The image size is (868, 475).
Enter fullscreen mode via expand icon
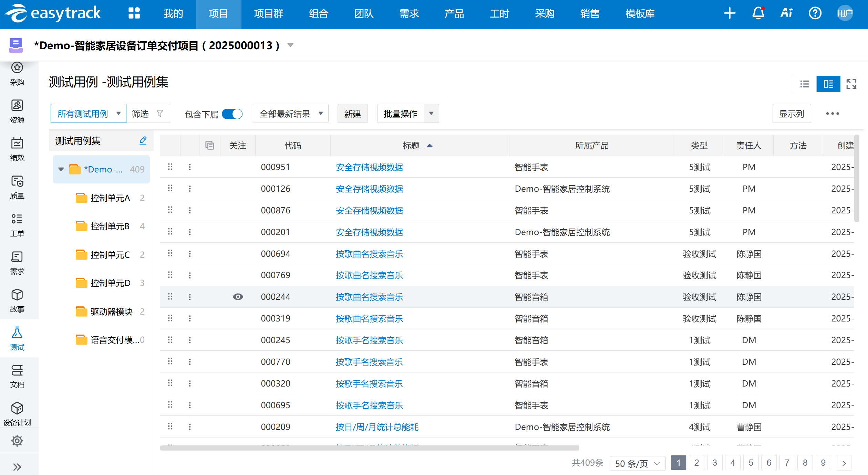tap(851, 84)
